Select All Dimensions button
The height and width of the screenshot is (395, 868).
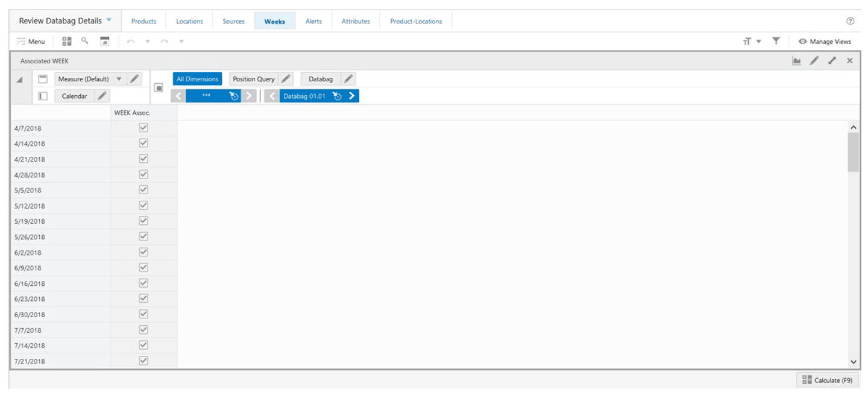click(x=198, y=79)
